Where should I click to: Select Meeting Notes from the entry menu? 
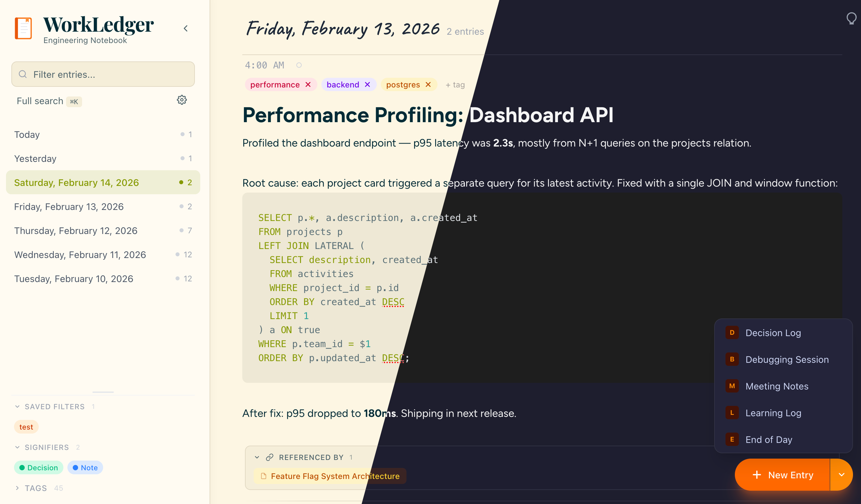(777, 386)
